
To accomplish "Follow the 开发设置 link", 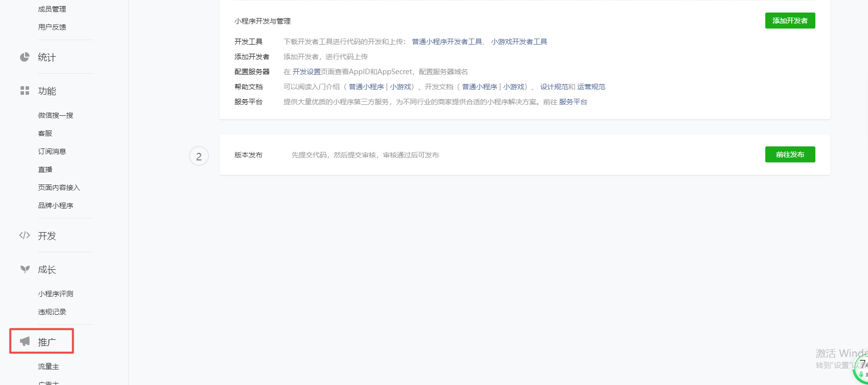I will point(307,72).
